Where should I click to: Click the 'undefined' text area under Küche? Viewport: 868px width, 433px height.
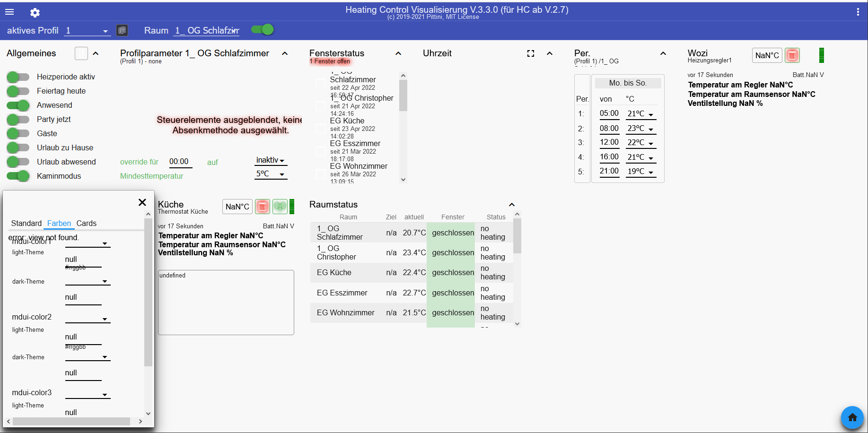[x=226, y=303]
